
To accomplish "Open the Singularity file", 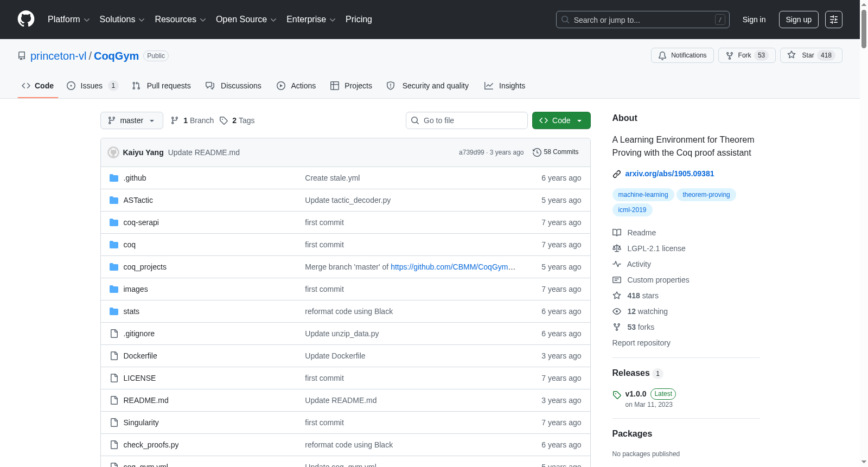I will click(141, 423).
